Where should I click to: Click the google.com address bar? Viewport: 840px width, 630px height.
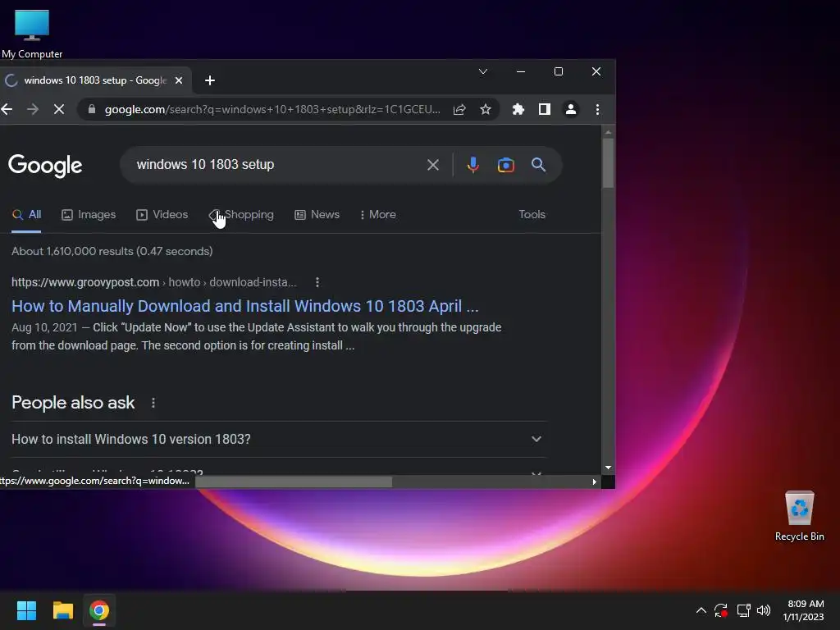click(272, 109)
